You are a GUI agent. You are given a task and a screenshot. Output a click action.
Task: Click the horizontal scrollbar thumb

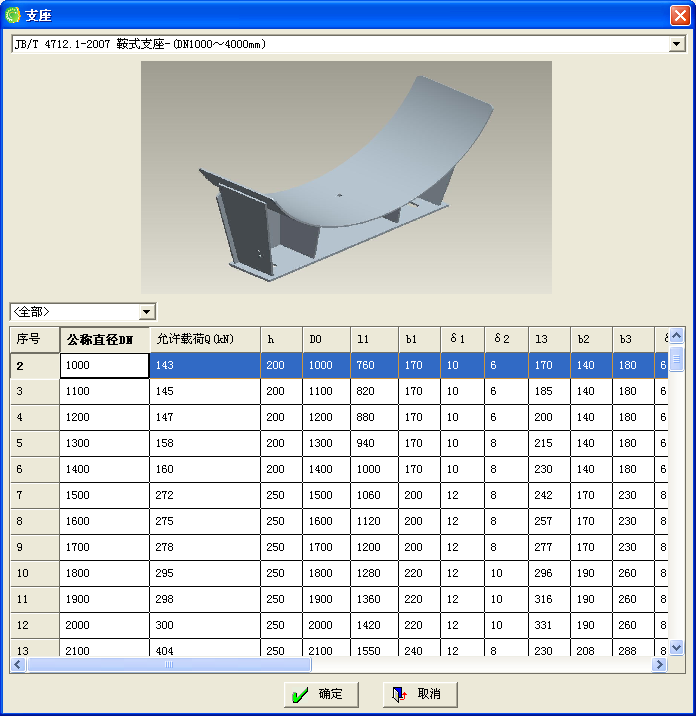click(x=168, y=664)
